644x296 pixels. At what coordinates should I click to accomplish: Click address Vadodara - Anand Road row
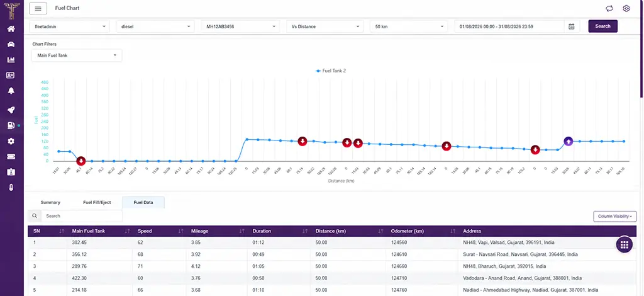pyautogui.click(x=522, y=278)
